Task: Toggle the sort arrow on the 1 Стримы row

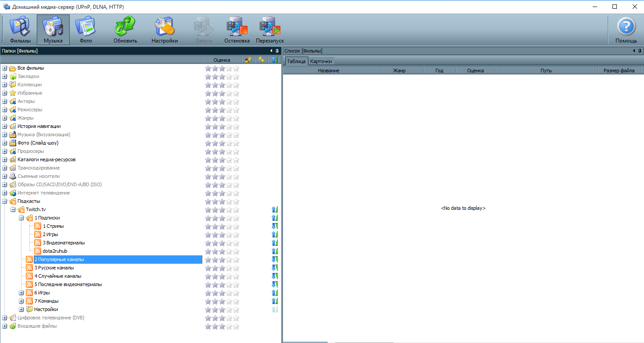Action: coord(275,226)
